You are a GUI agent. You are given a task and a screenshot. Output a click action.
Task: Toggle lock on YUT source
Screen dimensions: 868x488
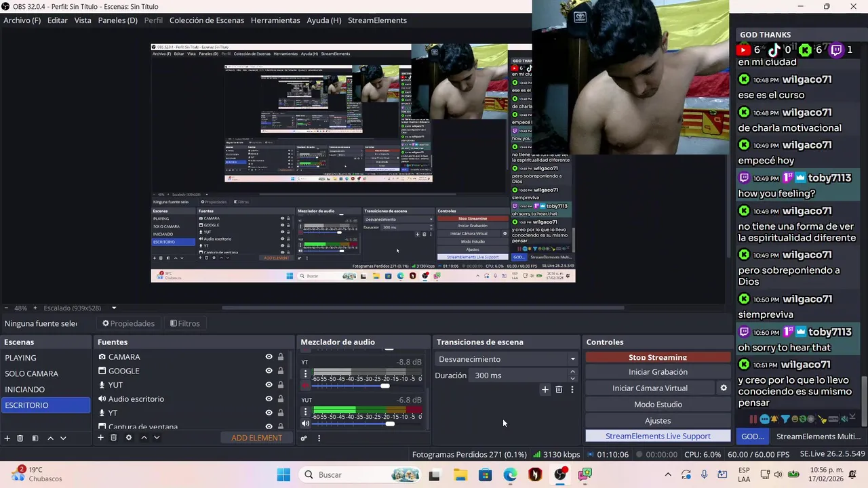click(x=281, y=385)
